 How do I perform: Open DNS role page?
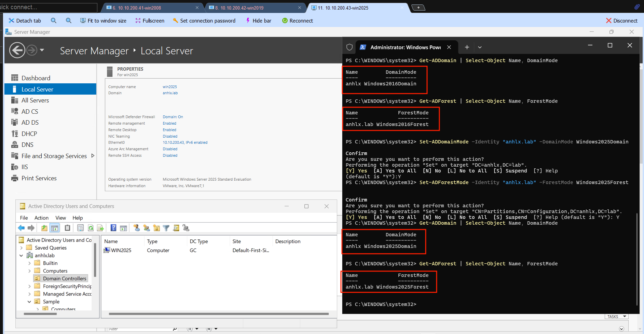point(27,145)
